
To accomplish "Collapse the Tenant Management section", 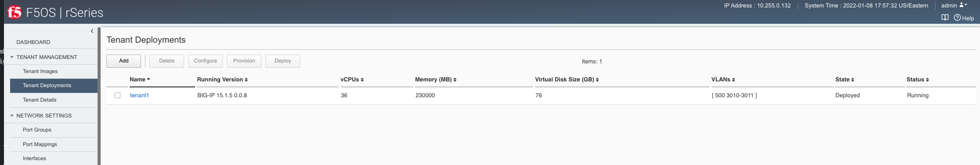I will [x=12, y=57].
